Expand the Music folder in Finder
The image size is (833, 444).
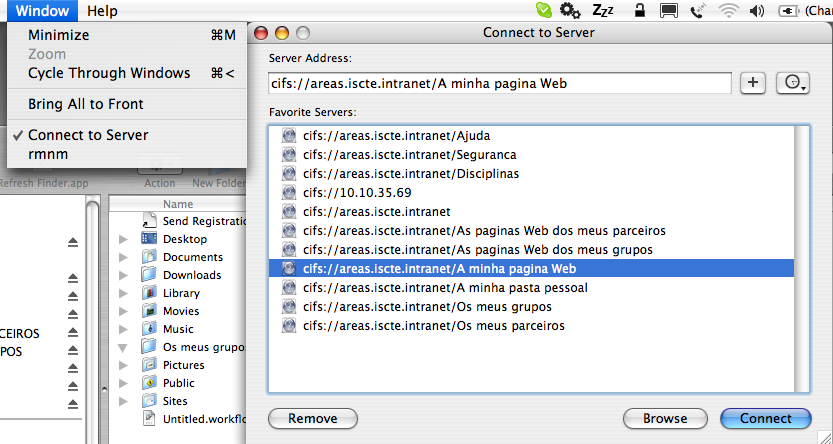[123, 330]
